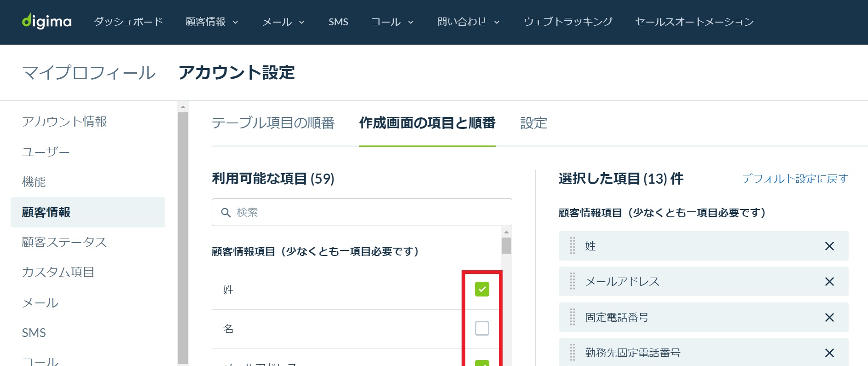This screenshot has height=366, width=868.
Task: Remove 勤務先固定電話番号 from selected items
Action: (829, 353)
